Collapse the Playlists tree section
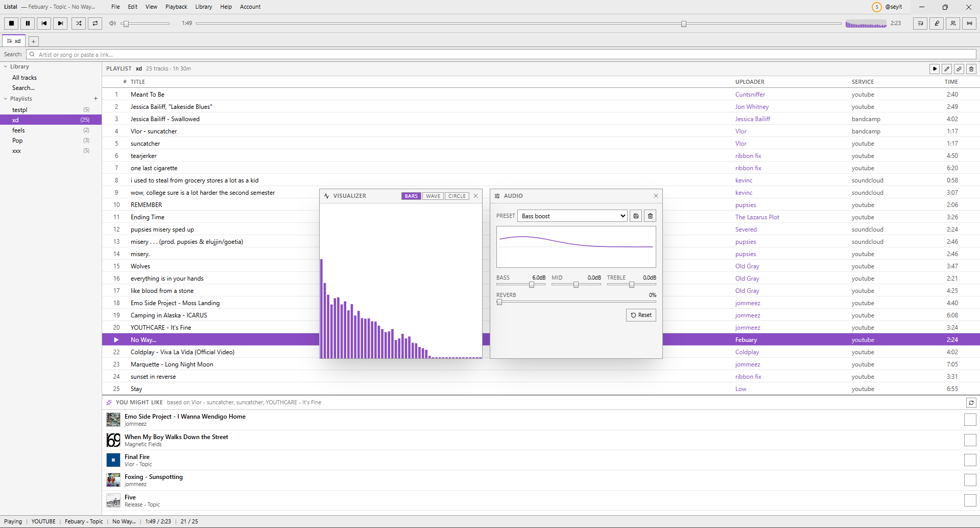The image size is (980, 528). point(6,99)
